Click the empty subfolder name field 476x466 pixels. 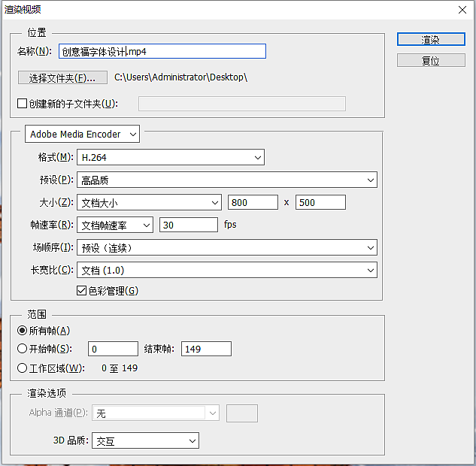coord(242,104)
